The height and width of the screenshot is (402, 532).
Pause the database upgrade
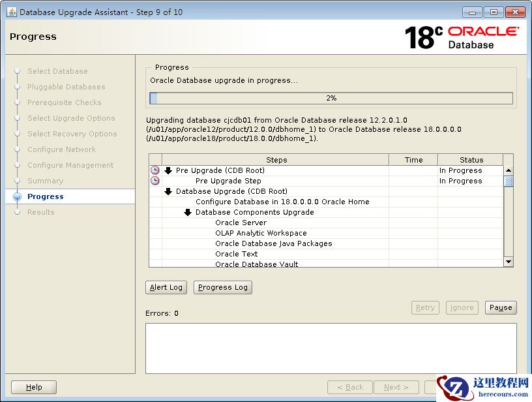click(501, 307)
